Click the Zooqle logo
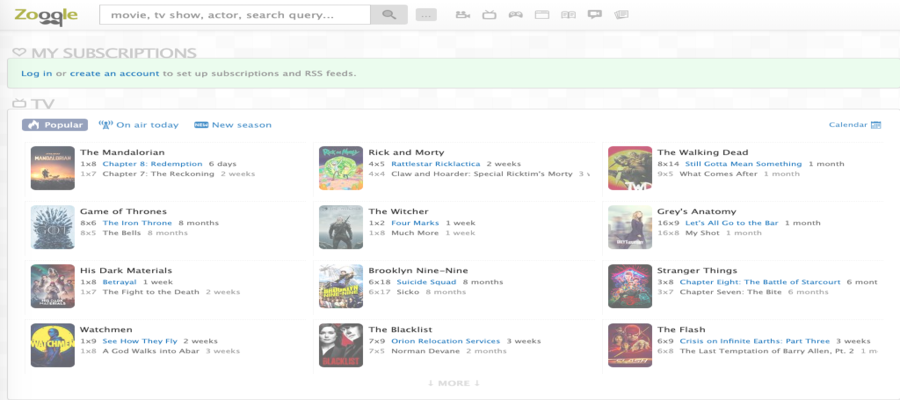Image resolution: width=900 pixels, height=400 pixels. click(46, 16)
